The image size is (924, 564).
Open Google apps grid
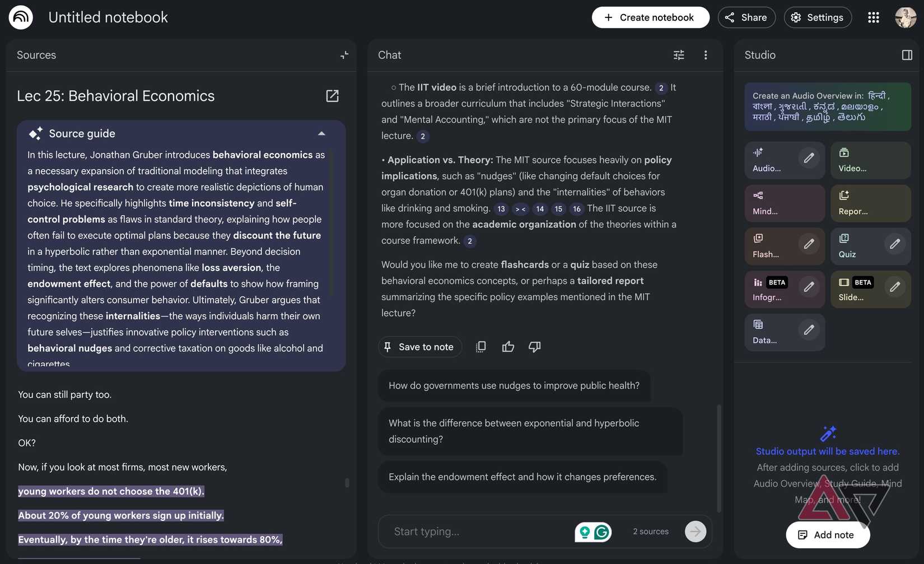click(x=873, y=17)
